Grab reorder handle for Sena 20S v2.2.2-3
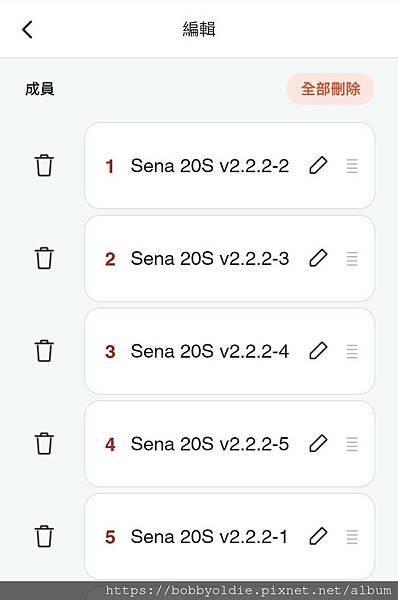Screen dimensions: 398x600 (x=352, y=259)
